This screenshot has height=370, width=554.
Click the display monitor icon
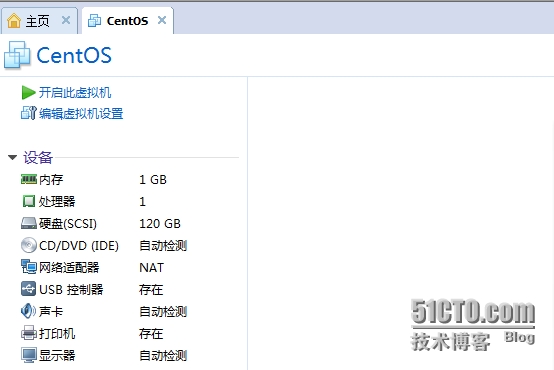click(29, 355)
